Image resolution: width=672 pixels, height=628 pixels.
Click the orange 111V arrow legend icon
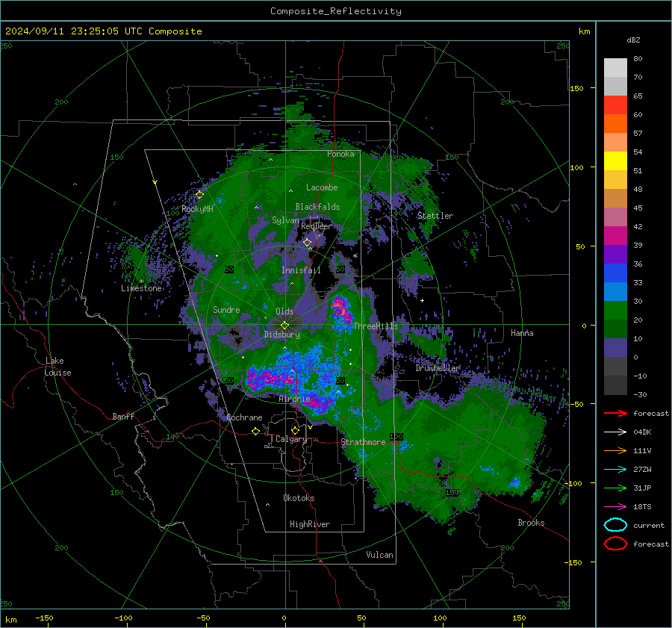615,450
